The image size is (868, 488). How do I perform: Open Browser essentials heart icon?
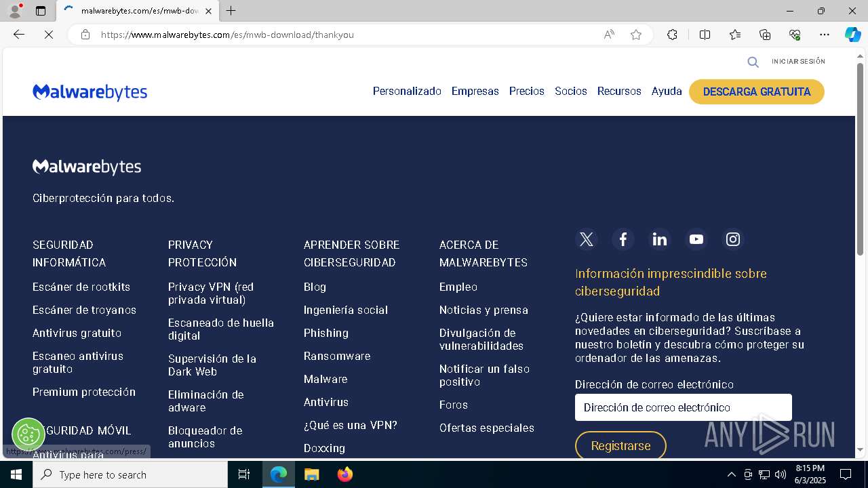click(x=795, y=35)
